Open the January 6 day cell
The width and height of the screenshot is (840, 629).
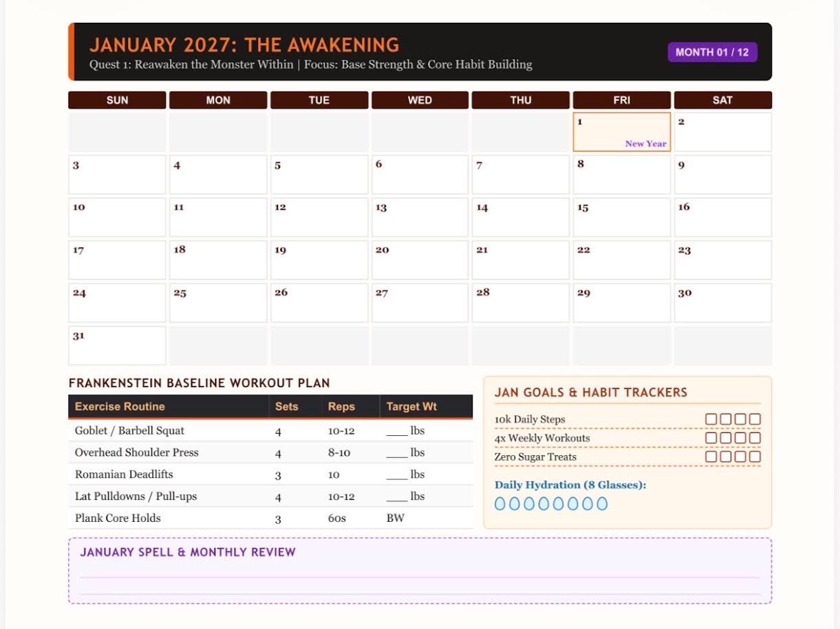[420, 175]
